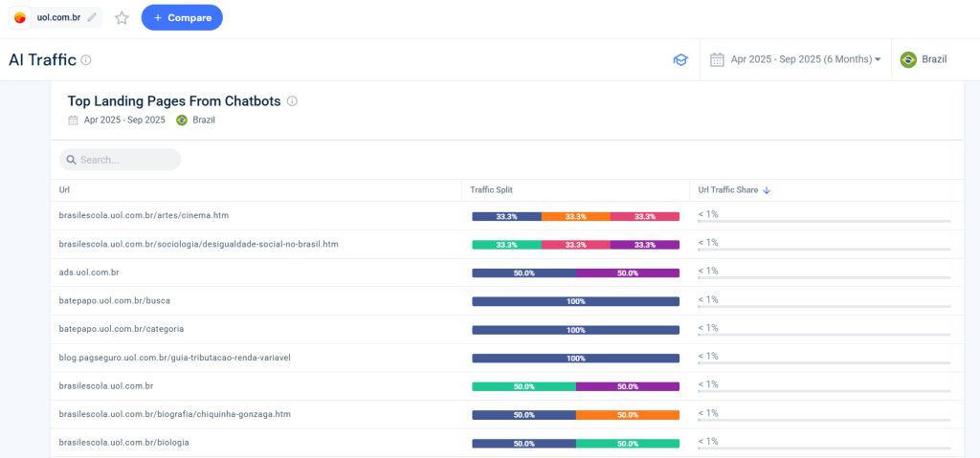Click the pencil edit icon beside uol.com.br
980x458 pixels.
tap(92, 17)
